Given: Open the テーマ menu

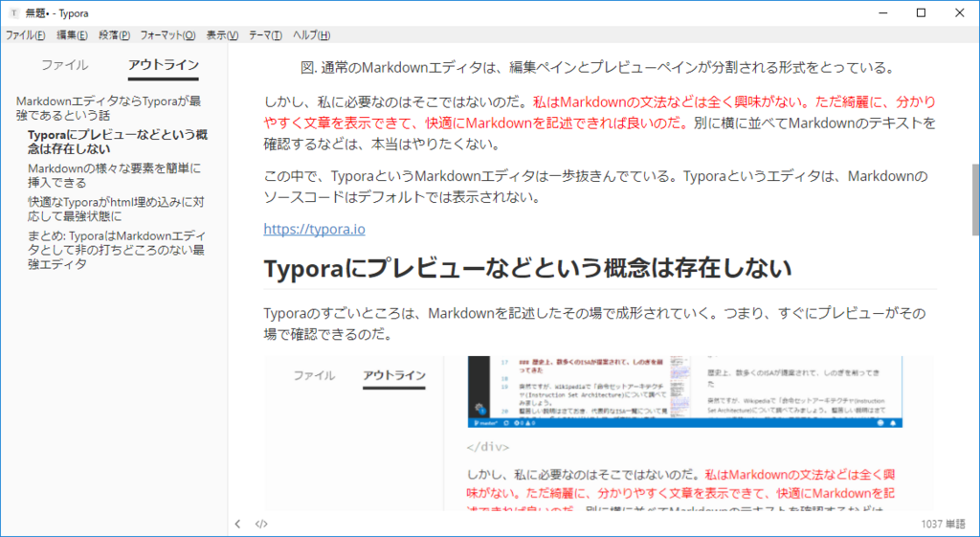Looking at the screenshot, I should pos(266,35).
